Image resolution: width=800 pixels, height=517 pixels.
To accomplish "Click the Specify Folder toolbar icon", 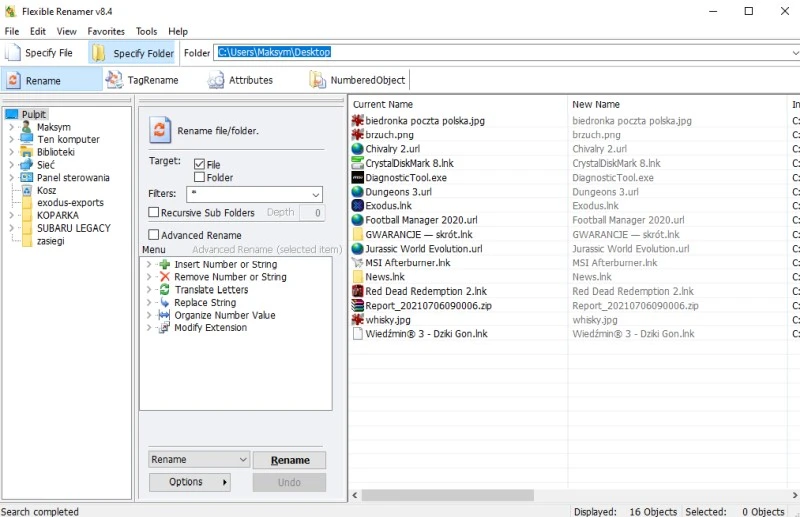I will [100, 53].
